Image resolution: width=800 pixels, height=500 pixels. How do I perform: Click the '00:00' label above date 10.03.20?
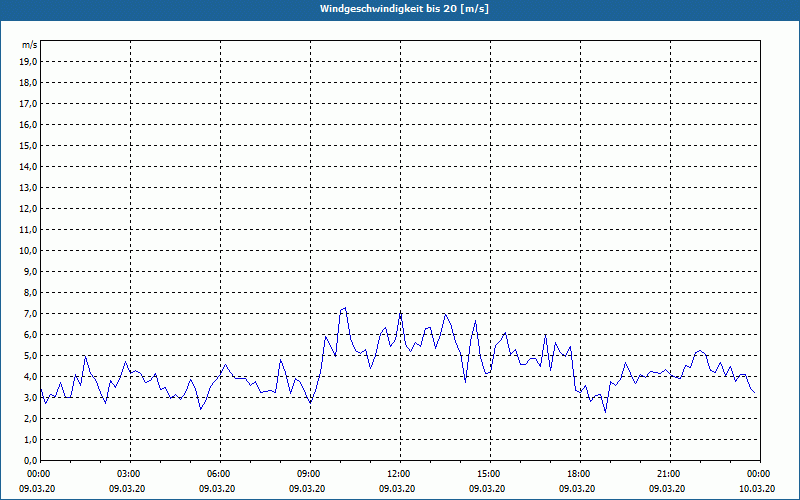[760, 474]
